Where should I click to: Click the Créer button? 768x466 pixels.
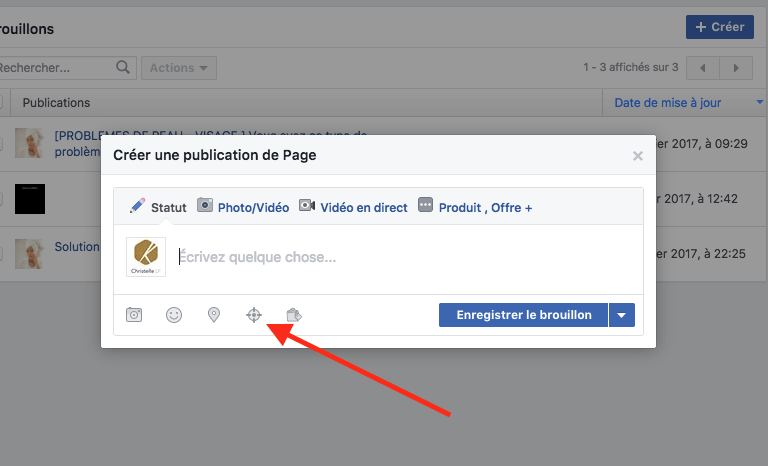point(720,27)
